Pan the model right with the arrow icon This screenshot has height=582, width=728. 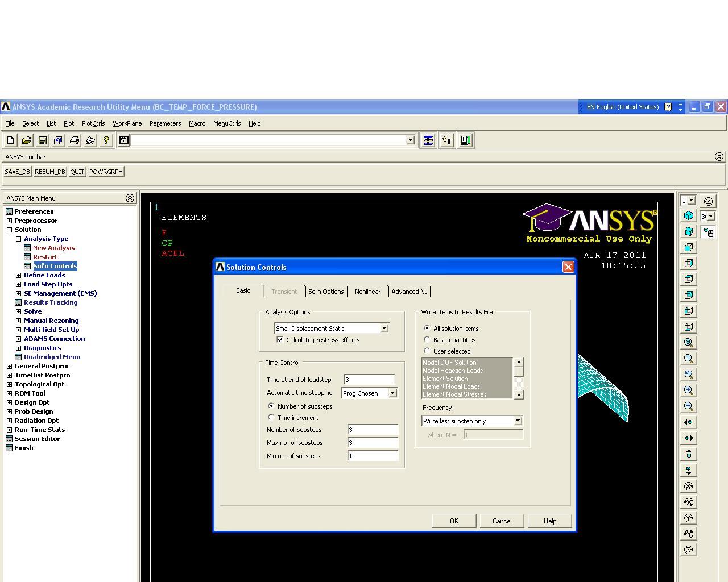click(x=689, y=438)
